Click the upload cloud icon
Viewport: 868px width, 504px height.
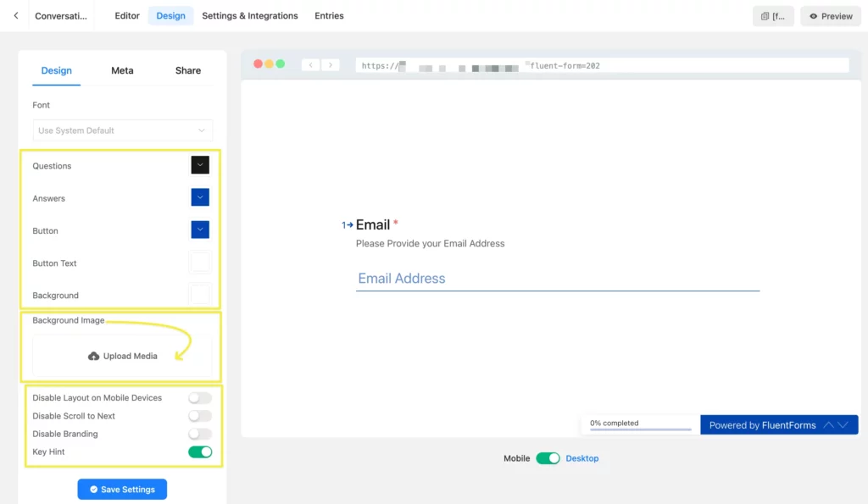click(x=93, y=357)
